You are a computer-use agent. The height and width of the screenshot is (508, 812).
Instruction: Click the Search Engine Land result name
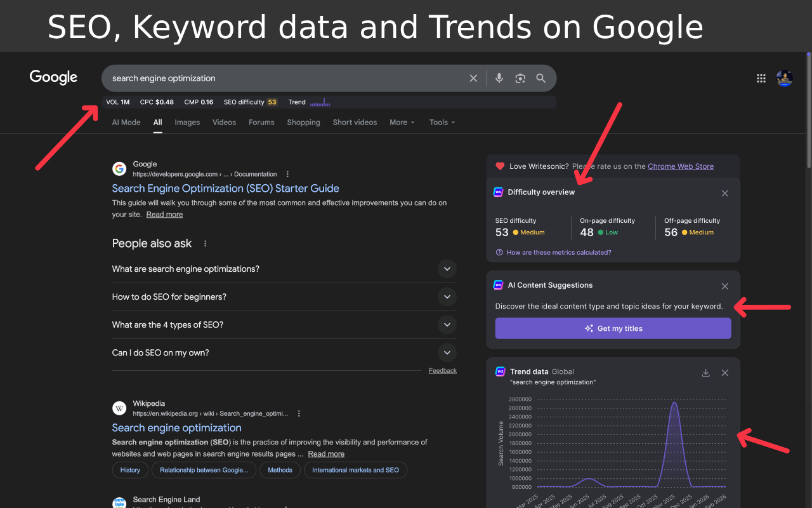(x=166, y=500)
